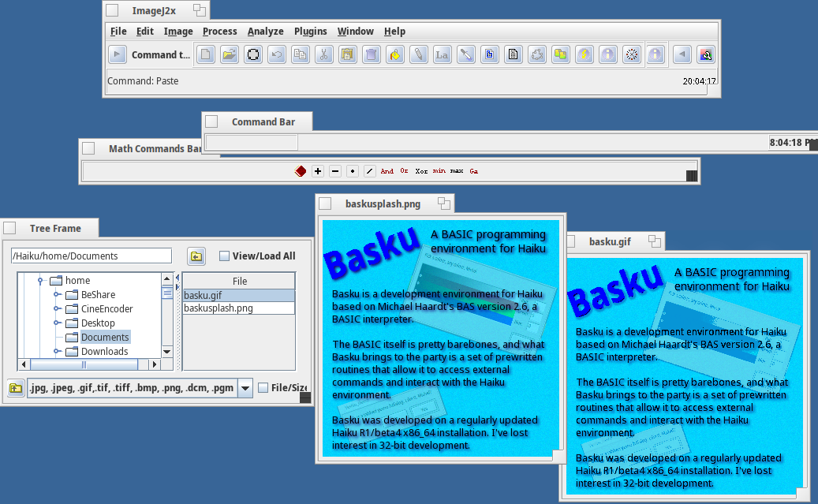818x504 pixels.
Task: Expand the Desktop folder node
Action: pyautogui.click(x=57, y=323)
